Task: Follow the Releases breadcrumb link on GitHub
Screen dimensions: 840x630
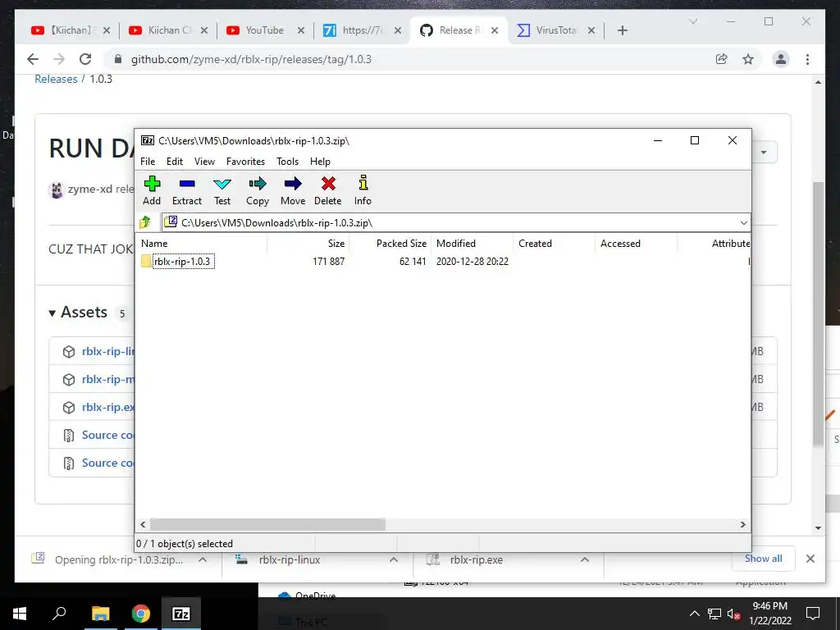Action: (56, 79)
